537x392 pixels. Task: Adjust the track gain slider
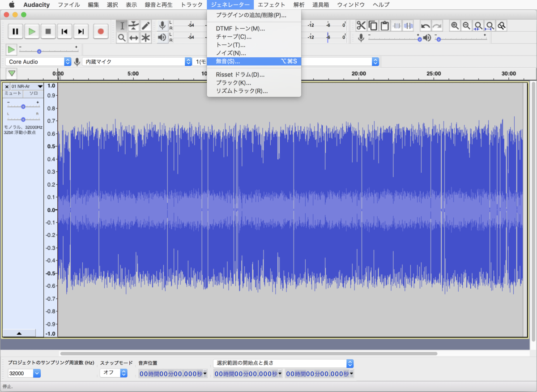pyautogui.click(x=23, y=107)
